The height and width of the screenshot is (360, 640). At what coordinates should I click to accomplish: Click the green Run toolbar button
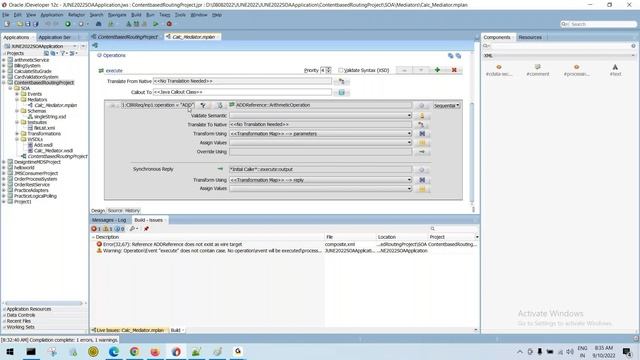pyautogui.click(x=156, y=24)
